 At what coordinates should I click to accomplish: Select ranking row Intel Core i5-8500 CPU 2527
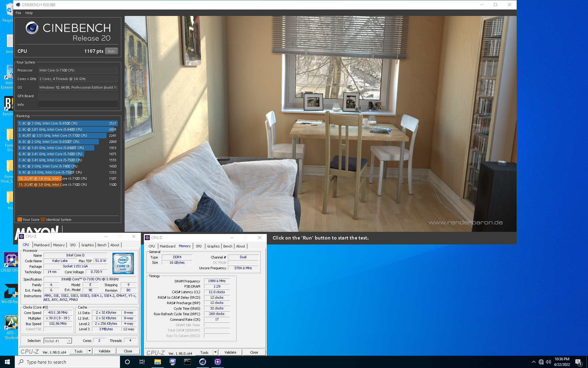tap(68, 123)
